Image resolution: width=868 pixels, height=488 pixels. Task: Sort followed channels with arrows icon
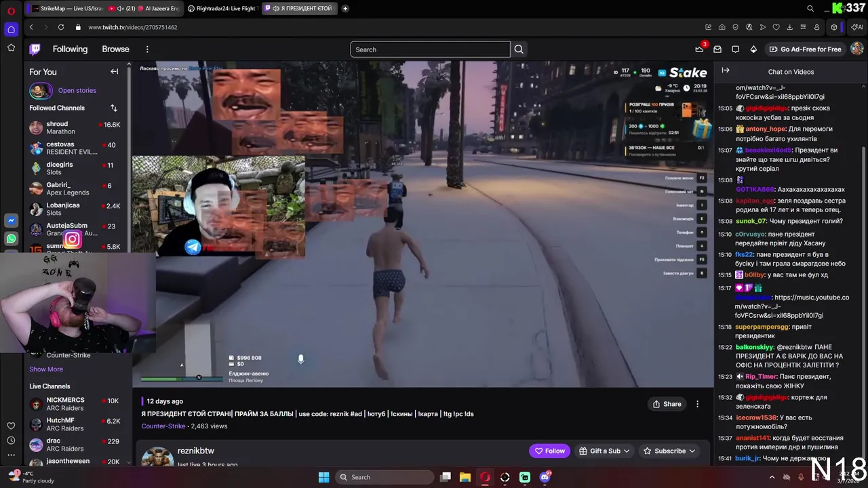[x=113, y=108]
